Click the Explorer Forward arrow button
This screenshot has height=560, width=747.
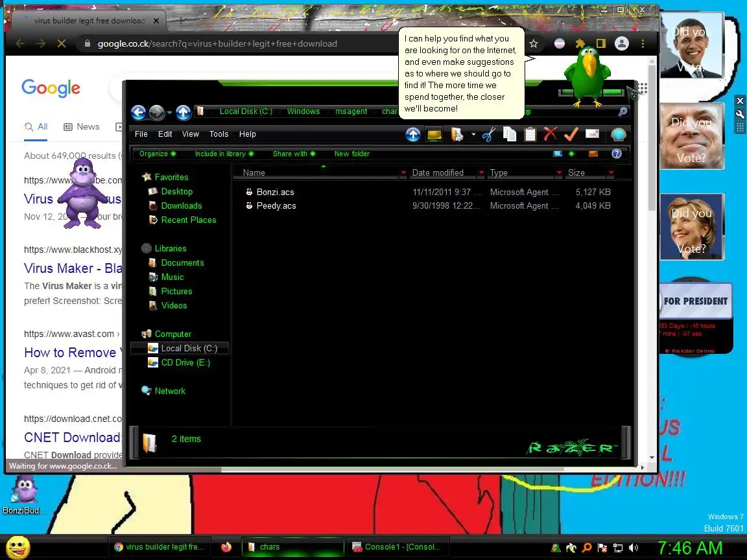click(156, 112)
